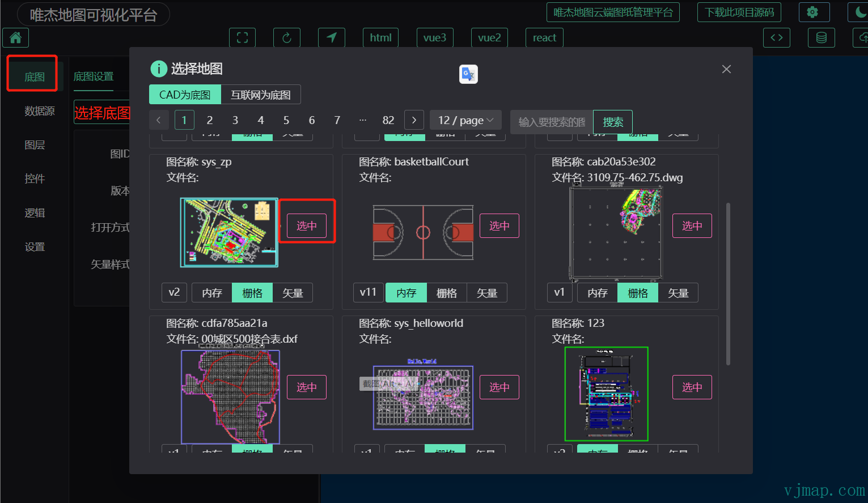Viewport: 868px width, 503px height.
Task: Toggle dark mode moon icon
Action: 858,12
